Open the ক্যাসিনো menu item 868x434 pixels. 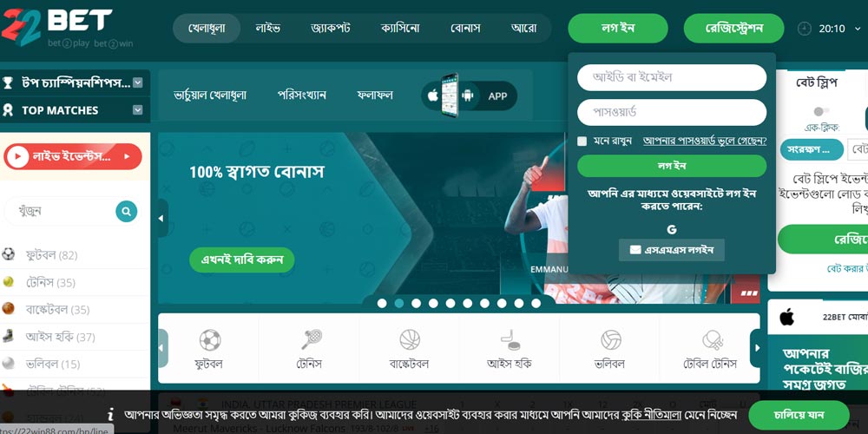400,29
